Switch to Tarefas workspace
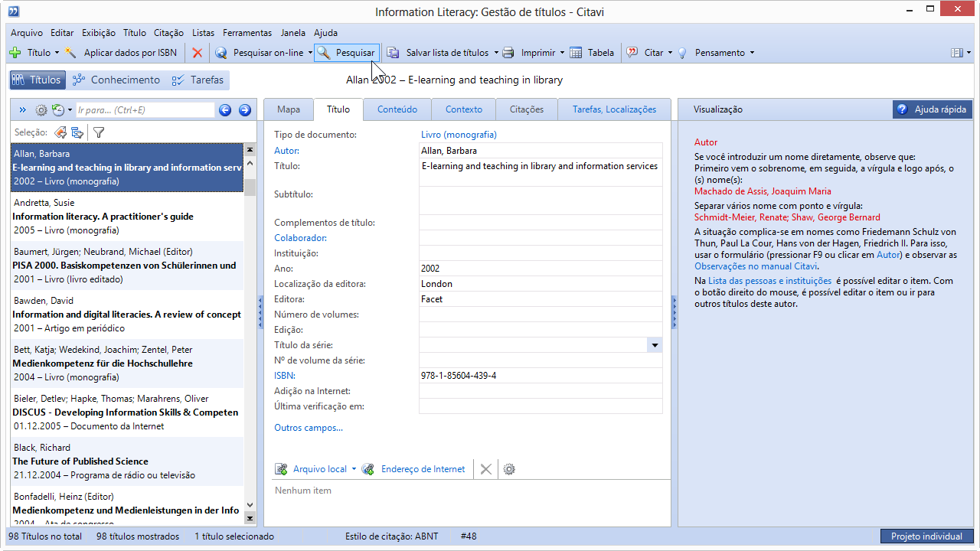980x551 pixels. click(x=198, y=80)
